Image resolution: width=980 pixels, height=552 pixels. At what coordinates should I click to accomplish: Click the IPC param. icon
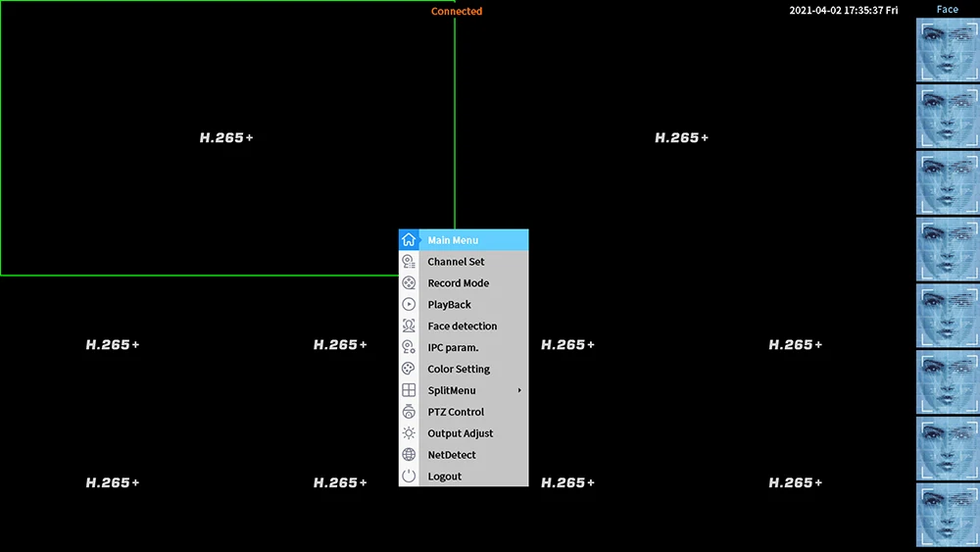409,347
